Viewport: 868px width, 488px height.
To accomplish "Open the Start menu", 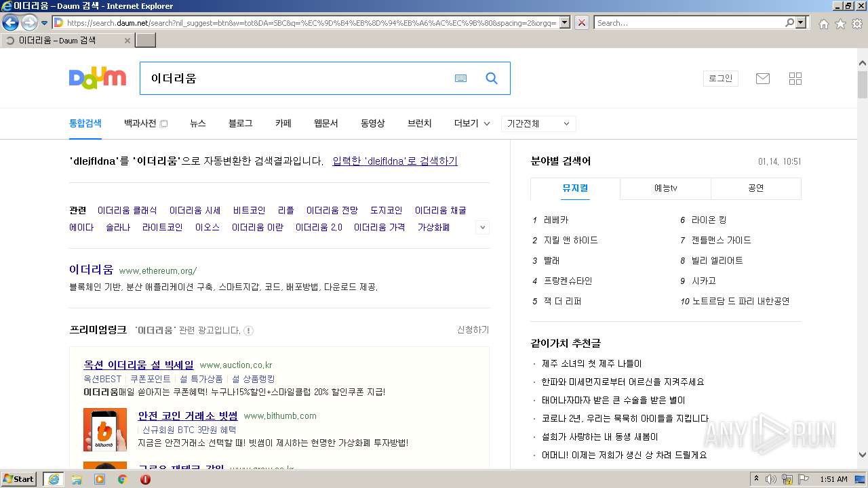I will (x=19, y=479).
